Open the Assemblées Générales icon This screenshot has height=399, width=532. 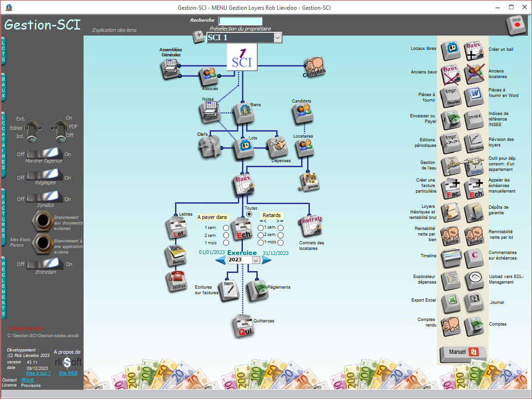[x=169, y=68]
